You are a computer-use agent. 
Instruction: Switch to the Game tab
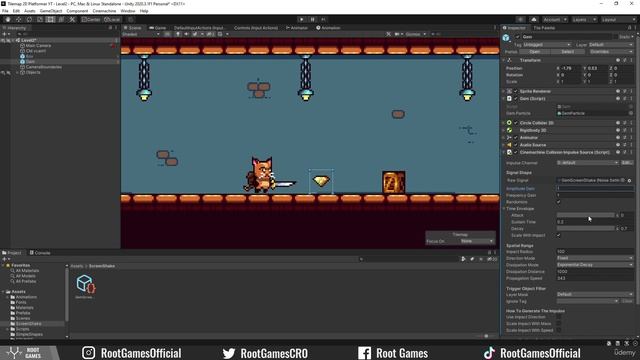point(158,28)
